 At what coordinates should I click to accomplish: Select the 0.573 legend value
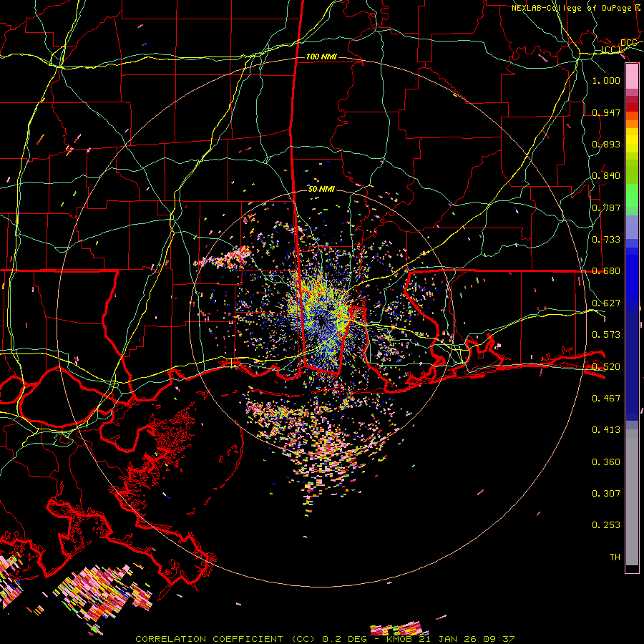(606, 335)
